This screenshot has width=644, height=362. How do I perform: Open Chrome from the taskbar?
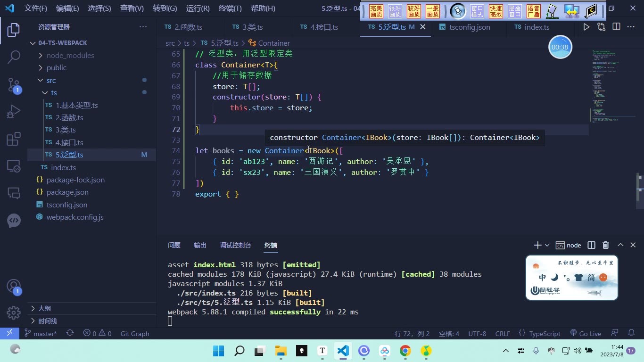[405, 351]
